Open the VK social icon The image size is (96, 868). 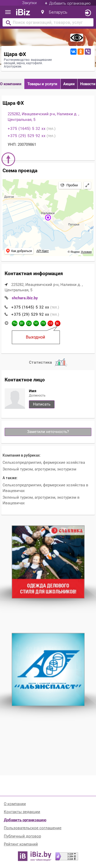pyautogui.click(x=73, y=52)
